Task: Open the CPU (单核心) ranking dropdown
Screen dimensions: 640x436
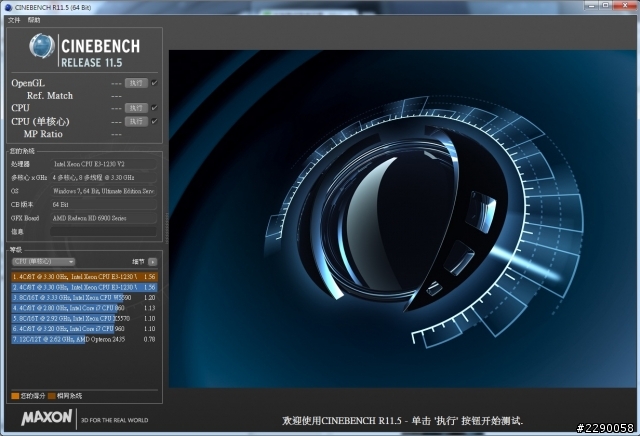Action: (43, 262)
